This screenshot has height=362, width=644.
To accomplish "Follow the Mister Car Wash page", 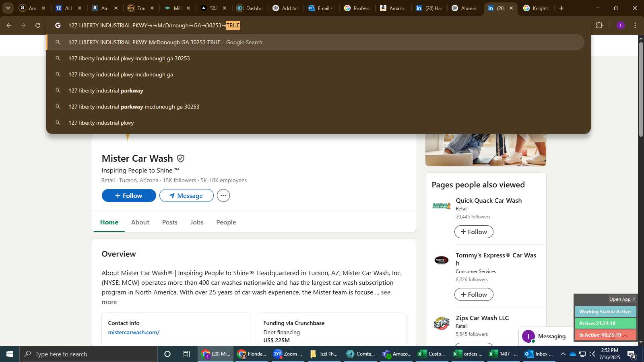I will point(129,195).
